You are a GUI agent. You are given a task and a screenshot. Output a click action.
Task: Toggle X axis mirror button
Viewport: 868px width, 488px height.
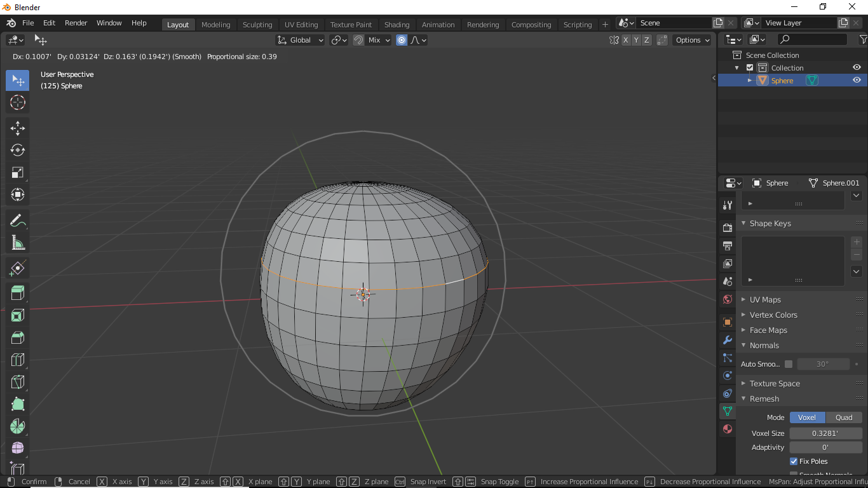(x=626, y=40)
